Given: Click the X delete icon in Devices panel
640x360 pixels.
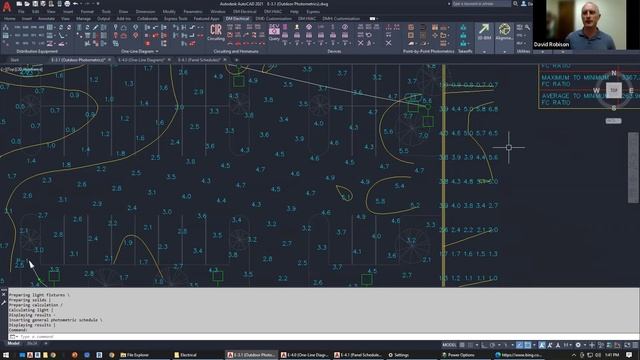Looking at the screenshot, I should coord(360,43).
